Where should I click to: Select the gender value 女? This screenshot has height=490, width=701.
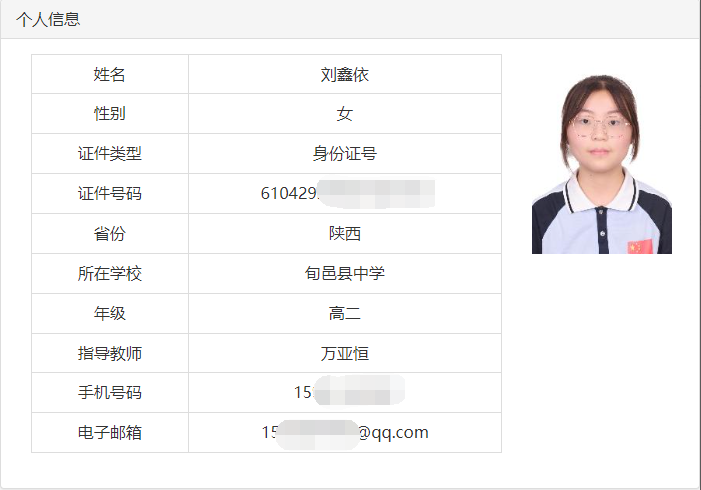[x=345, y=114]
